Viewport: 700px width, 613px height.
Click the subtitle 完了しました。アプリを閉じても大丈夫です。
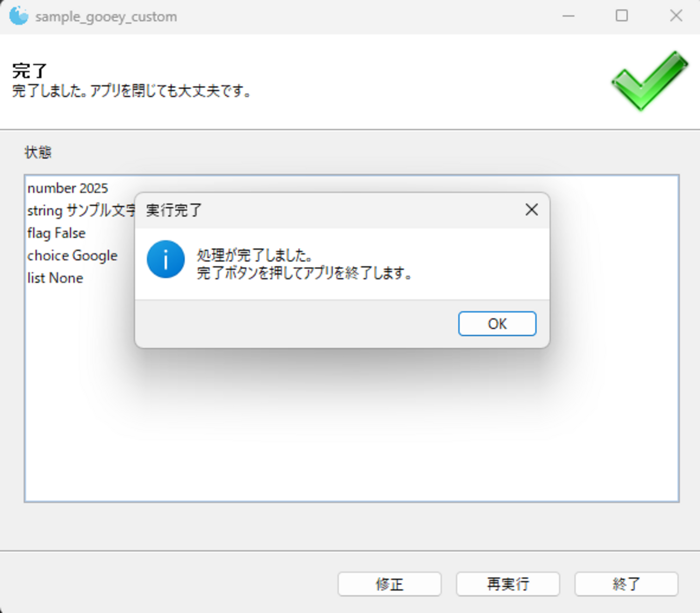point(131,91)
